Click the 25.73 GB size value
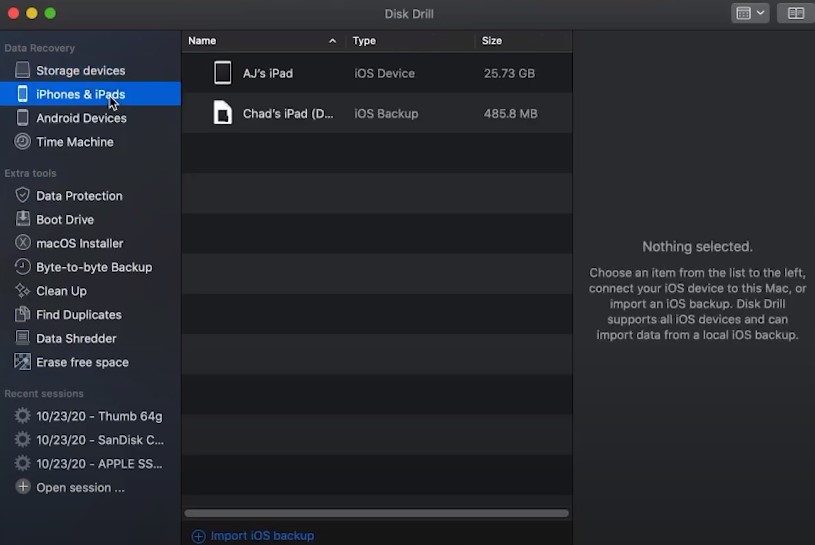815x545 pixels. 509,73
